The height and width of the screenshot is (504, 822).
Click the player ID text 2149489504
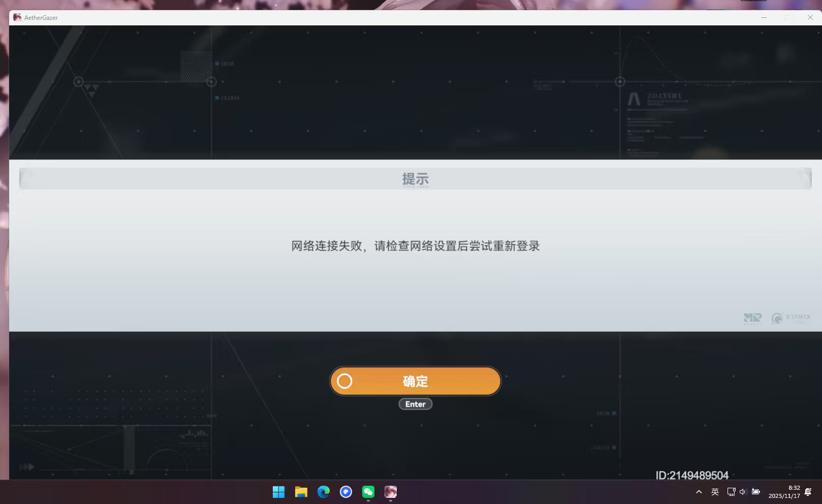692,476
